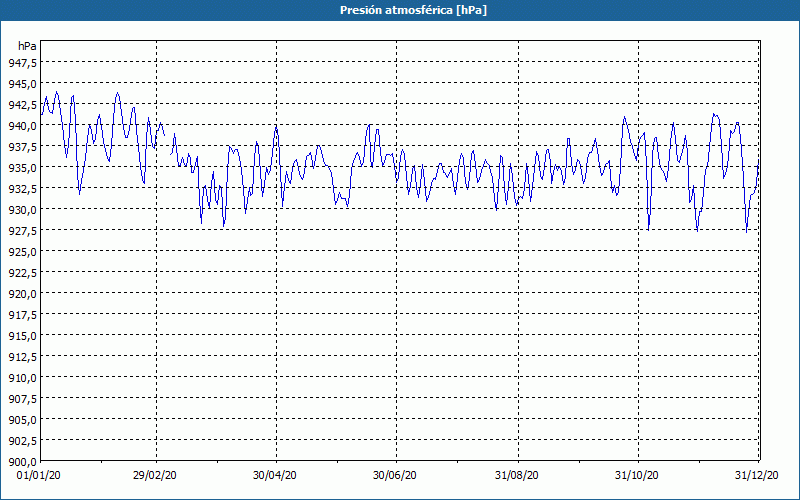Click the 932,5 y-axis value
Image resolution: width=800 pixels, height=500 pixels.
22,189
